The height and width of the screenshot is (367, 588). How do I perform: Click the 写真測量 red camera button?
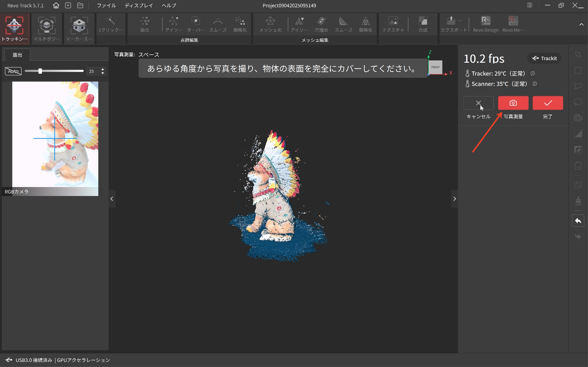click(513, 103)
